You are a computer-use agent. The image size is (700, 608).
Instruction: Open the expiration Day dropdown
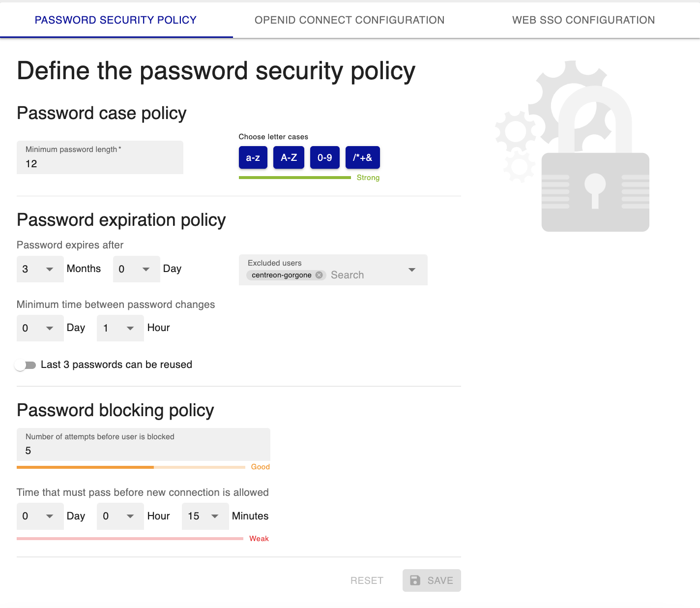pos(136,269)
